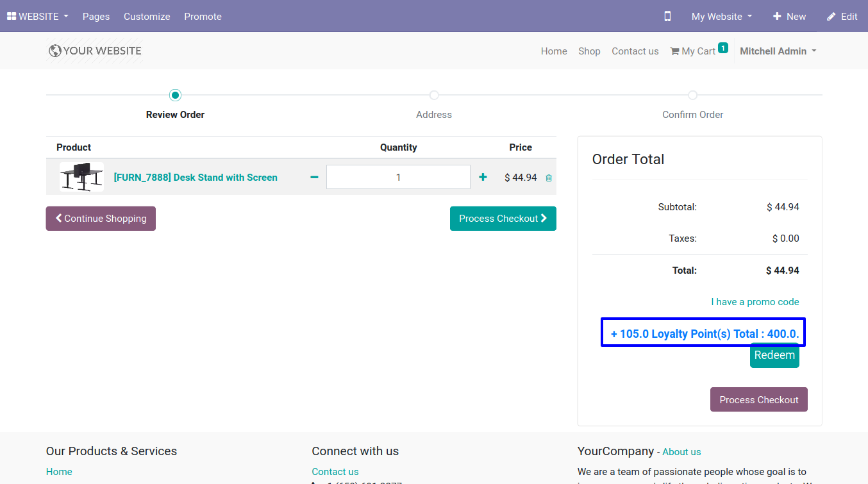Open the Promote menu

[203, 17]
